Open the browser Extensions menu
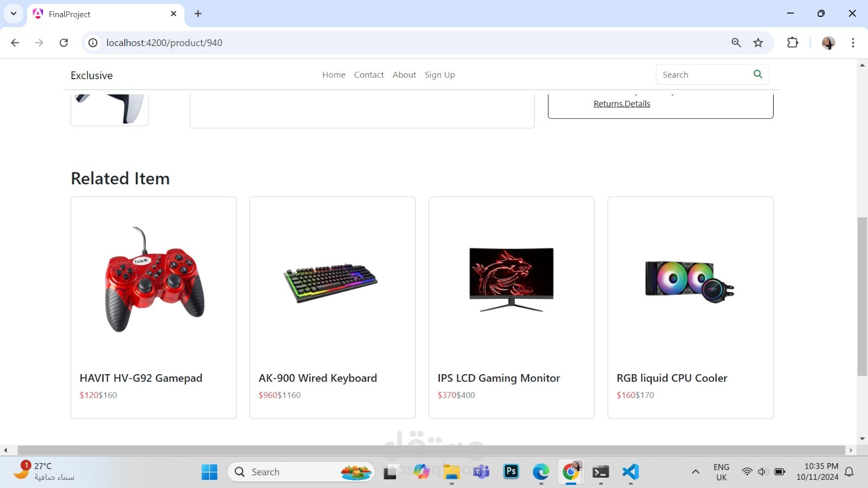868x488 pixels. tap(793, 43)
